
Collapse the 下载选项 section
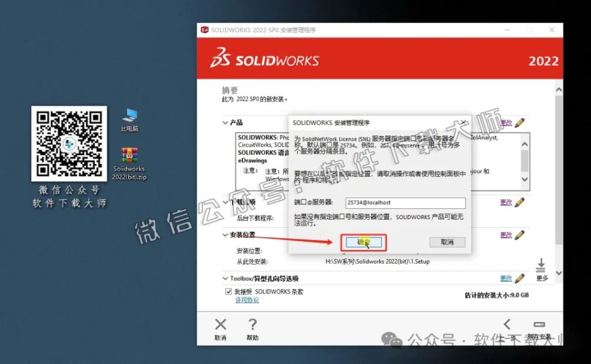(225, 202)
